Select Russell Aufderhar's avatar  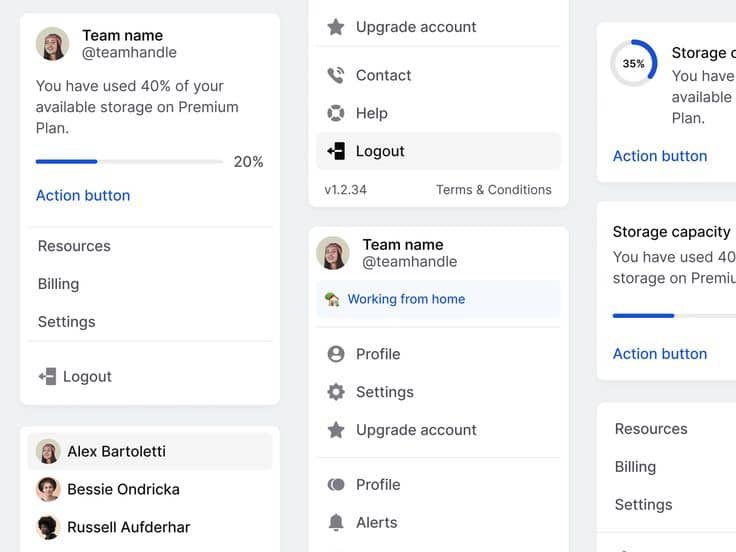point(48,527)
